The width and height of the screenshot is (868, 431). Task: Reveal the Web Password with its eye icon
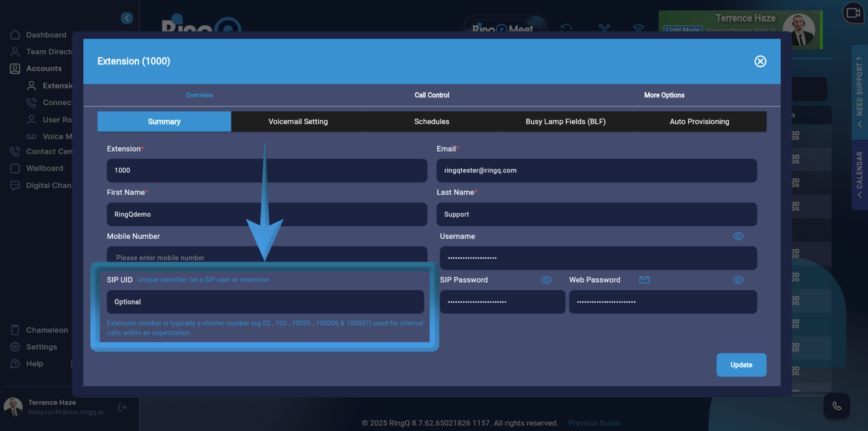(738, 280)
